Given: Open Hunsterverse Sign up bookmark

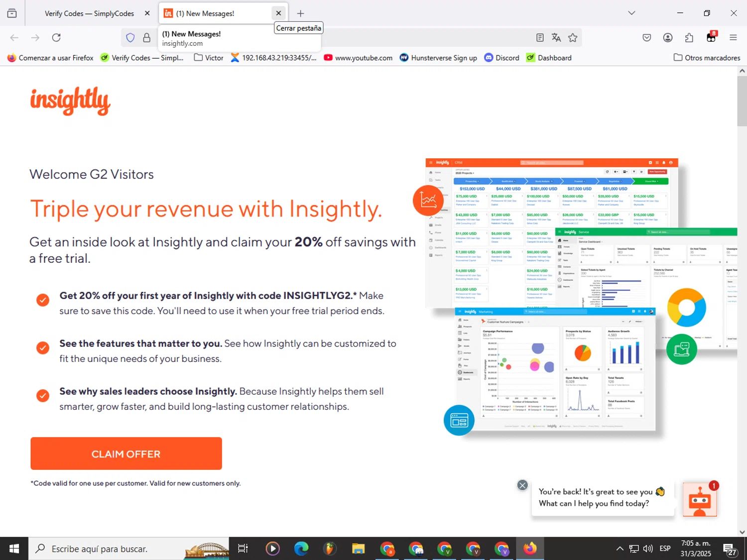Looking at the screenshot, I should click(x=438, y=58).
